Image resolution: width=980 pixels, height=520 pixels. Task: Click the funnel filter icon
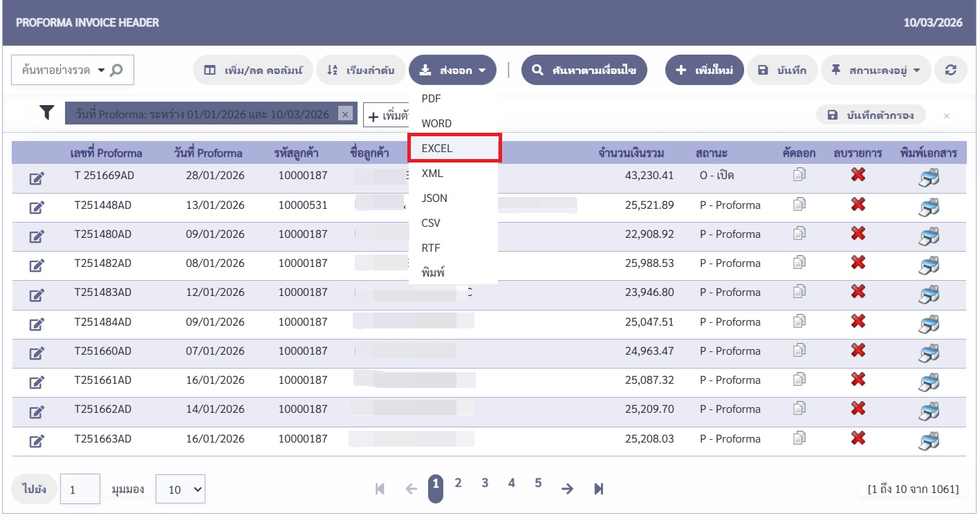click(46, 113)
